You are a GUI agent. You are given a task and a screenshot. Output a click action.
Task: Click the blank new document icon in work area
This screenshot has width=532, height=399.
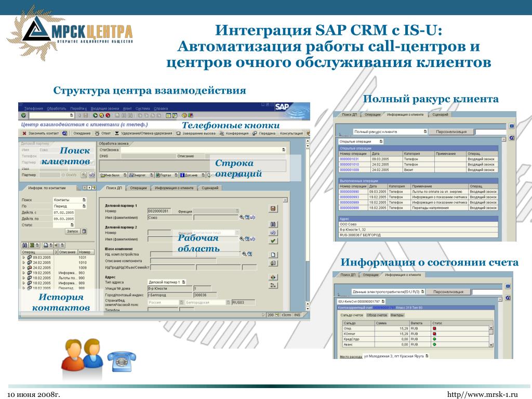[x=273, y=255]
